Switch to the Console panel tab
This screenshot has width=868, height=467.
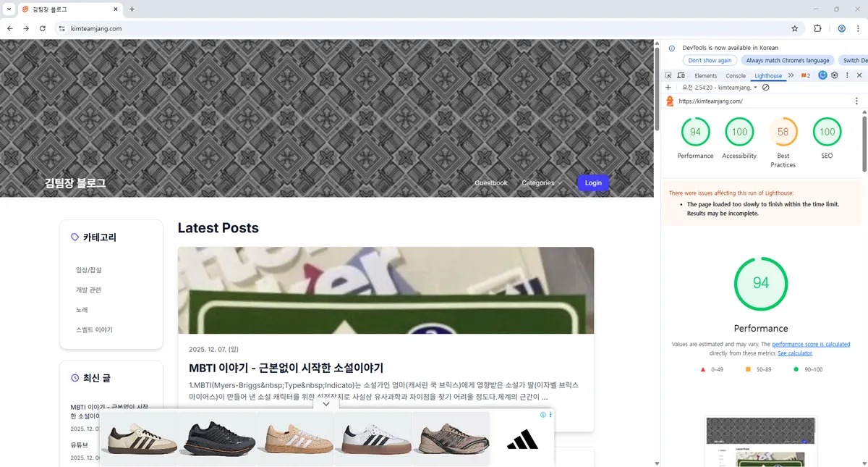[736, 75]
